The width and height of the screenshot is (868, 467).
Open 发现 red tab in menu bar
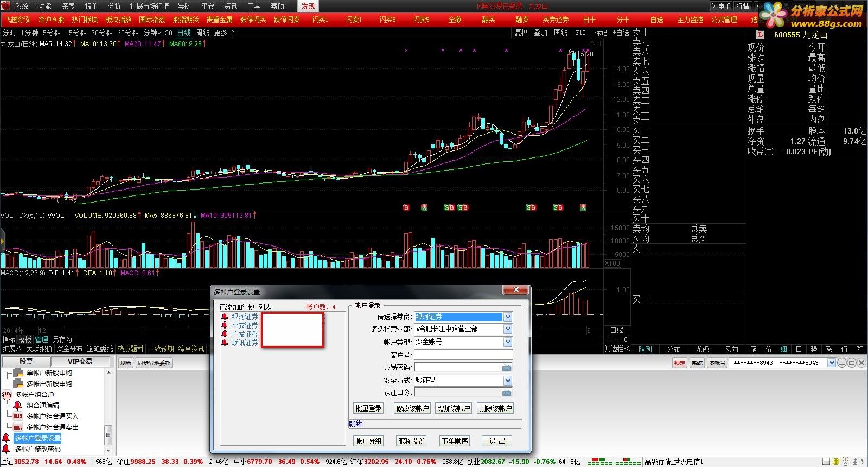308,6
